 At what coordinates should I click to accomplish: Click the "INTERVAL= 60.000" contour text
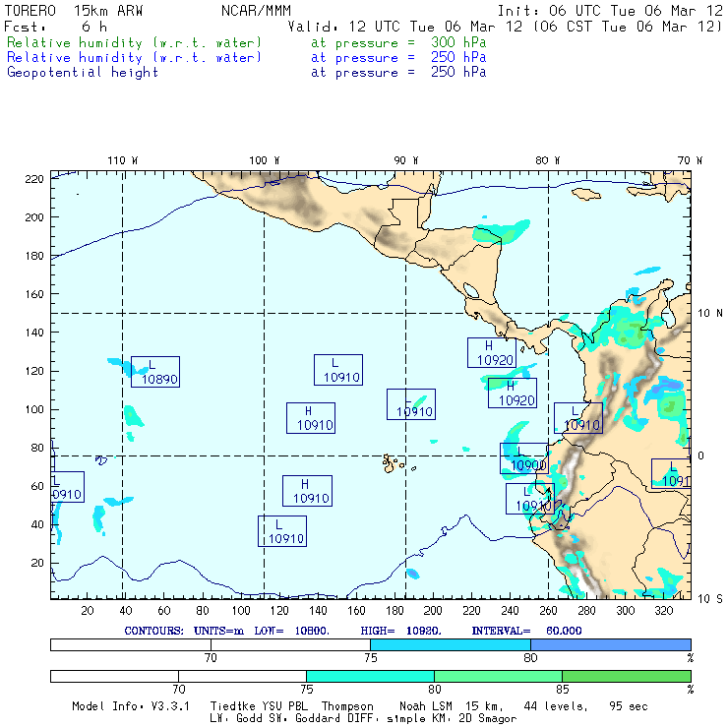coord(526,631)
